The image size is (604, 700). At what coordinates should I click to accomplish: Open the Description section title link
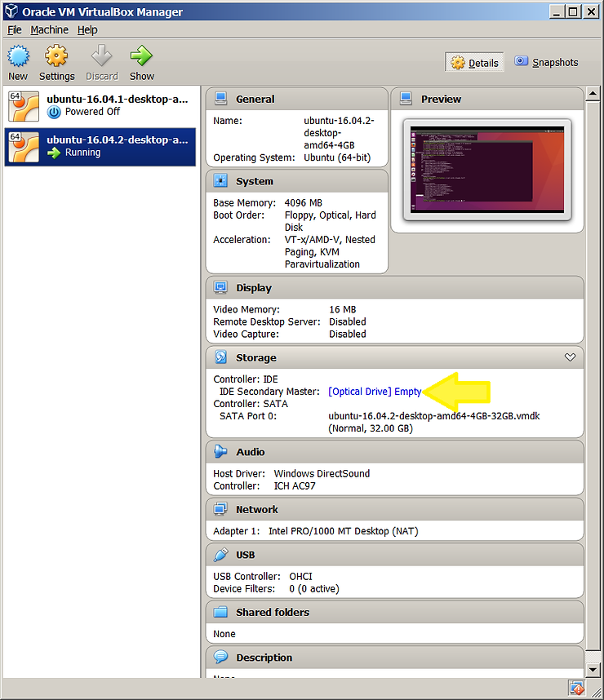264,658
